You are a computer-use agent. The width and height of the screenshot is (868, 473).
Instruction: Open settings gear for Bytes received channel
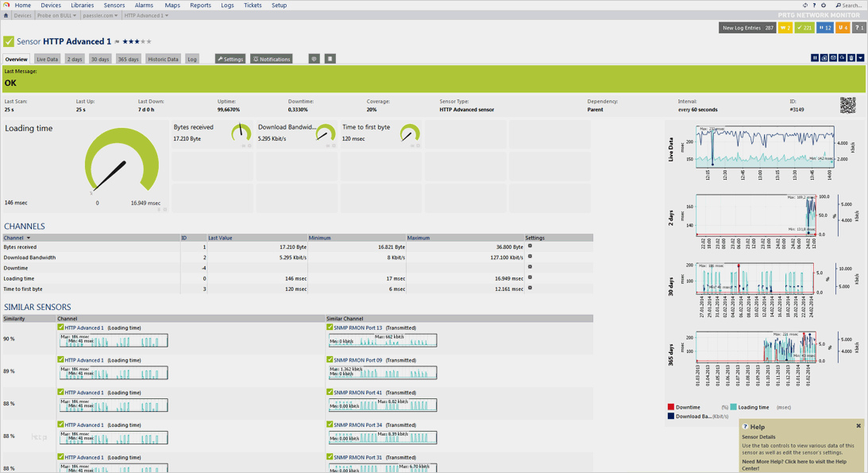[x=530, y=246]
